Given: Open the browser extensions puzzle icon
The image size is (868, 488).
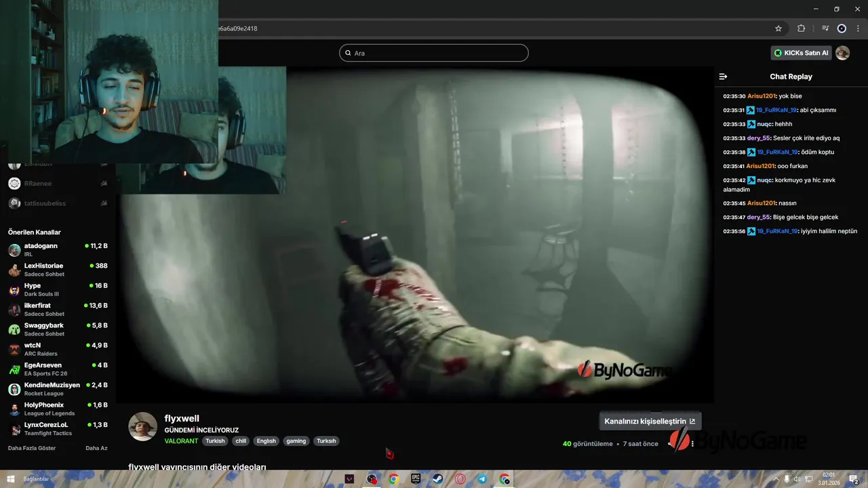Looking at the screenshot, I should 801,28.
